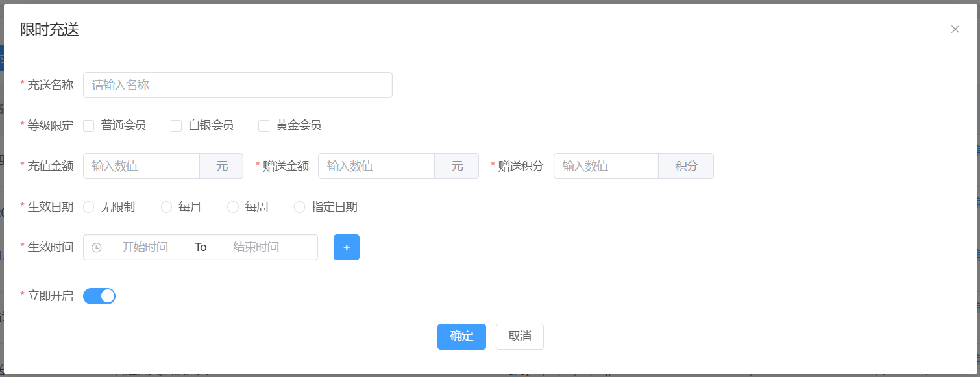Turn off the 立即开启 switch
Screen dimensions: 980x377
99,296
